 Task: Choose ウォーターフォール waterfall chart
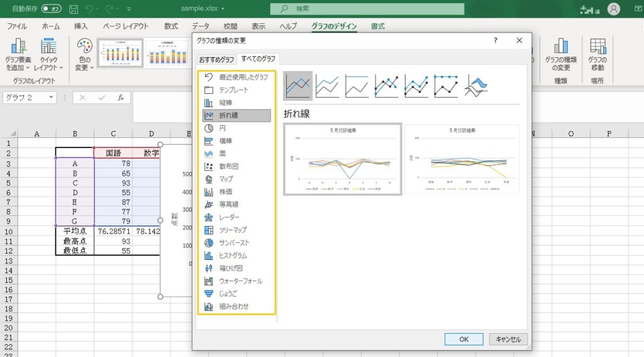(x=240, y=281)
